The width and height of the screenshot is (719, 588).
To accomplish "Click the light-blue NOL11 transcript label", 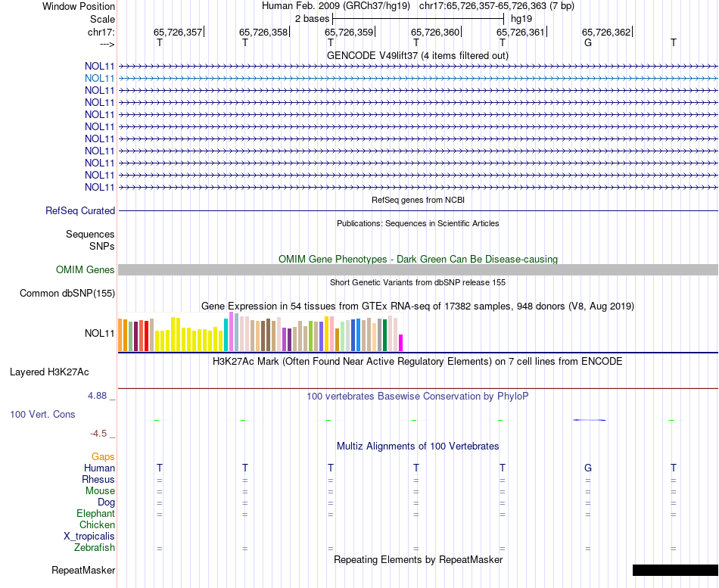I will pyautogui.click(x=99, y=79).
